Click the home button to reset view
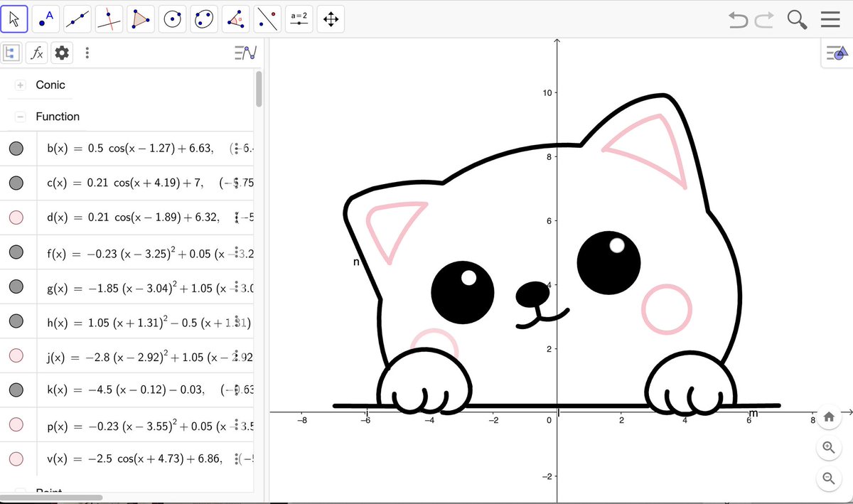Screen dimensions: 853x504 (x=829, y=417)
